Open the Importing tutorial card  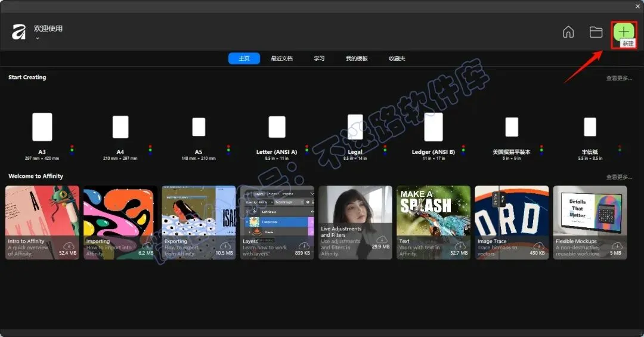tap(120, 222)
